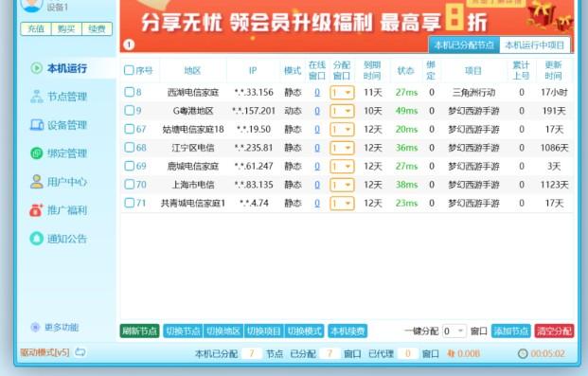Check the row 68 江宁区电信 checkbox
This screenshot has width=588, height=376.
tap(129, 148)
